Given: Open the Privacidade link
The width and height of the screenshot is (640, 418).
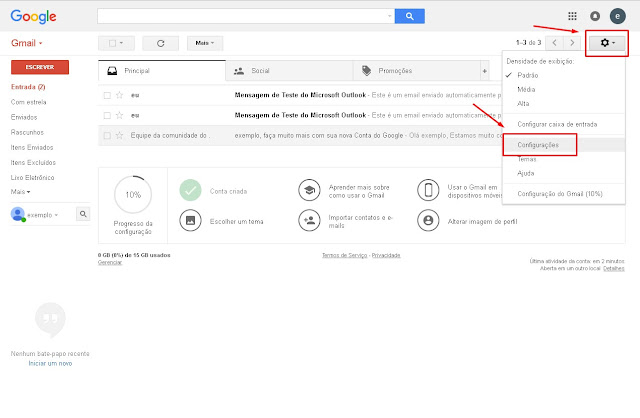Looking at the screenshot, I should click(x=386, y=255).
